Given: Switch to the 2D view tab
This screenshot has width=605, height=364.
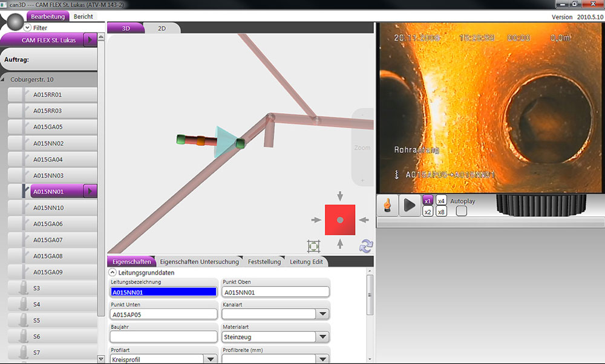Looking at the screenshot, I should [x=162, y=28].
